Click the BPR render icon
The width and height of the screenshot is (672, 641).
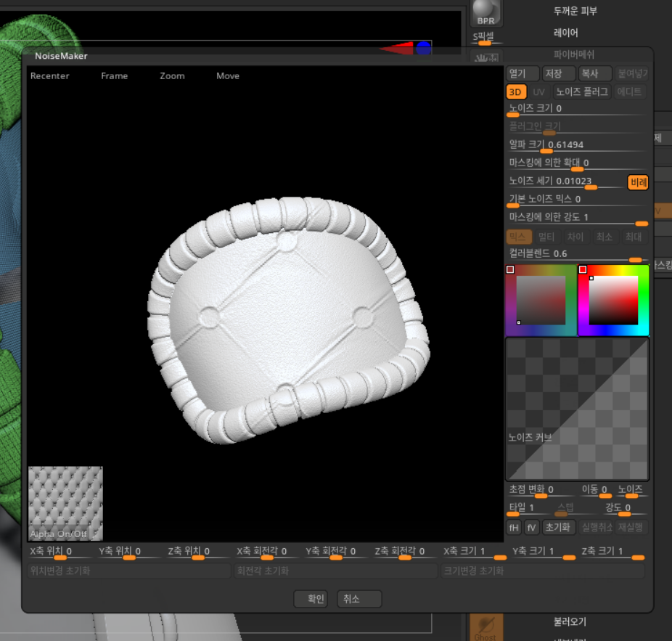486,13
